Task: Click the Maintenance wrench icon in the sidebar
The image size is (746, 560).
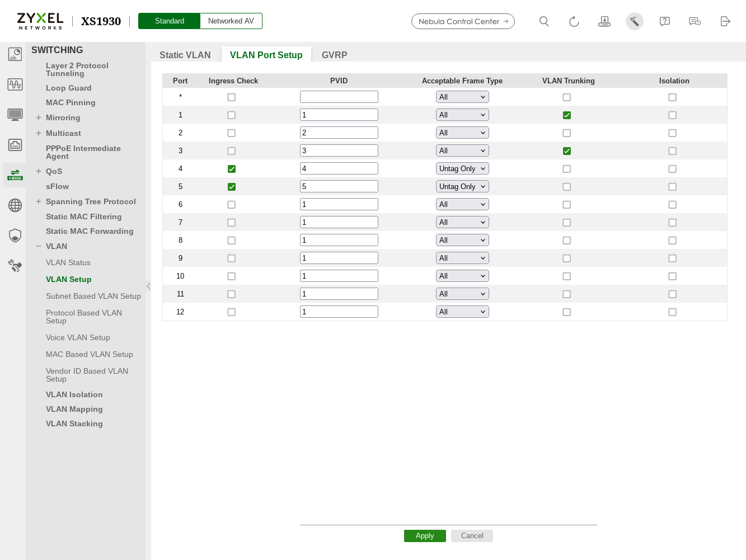Action: 15,266
